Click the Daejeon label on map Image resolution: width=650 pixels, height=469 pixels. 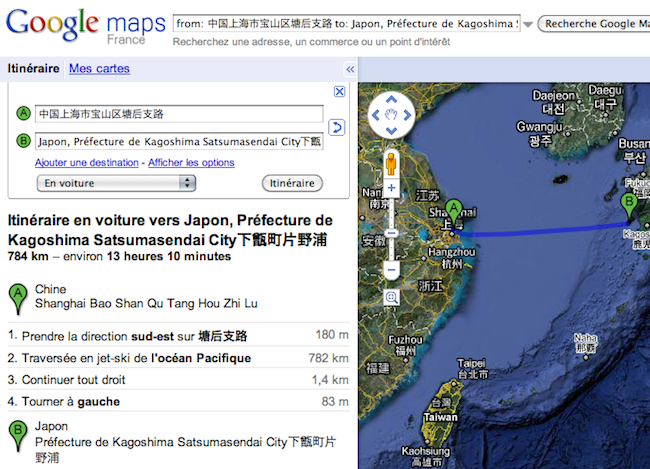click(553, 102)
